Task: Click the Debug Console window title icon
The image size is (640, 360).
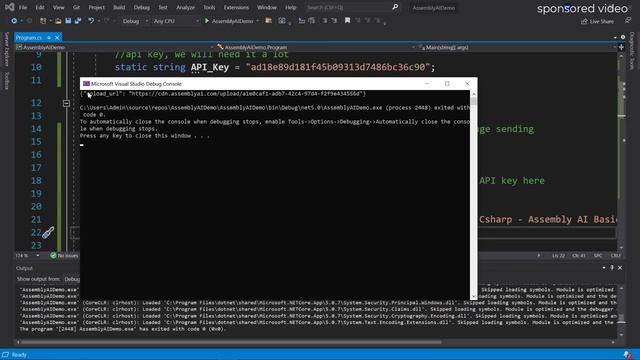Action: pos(86,84)
